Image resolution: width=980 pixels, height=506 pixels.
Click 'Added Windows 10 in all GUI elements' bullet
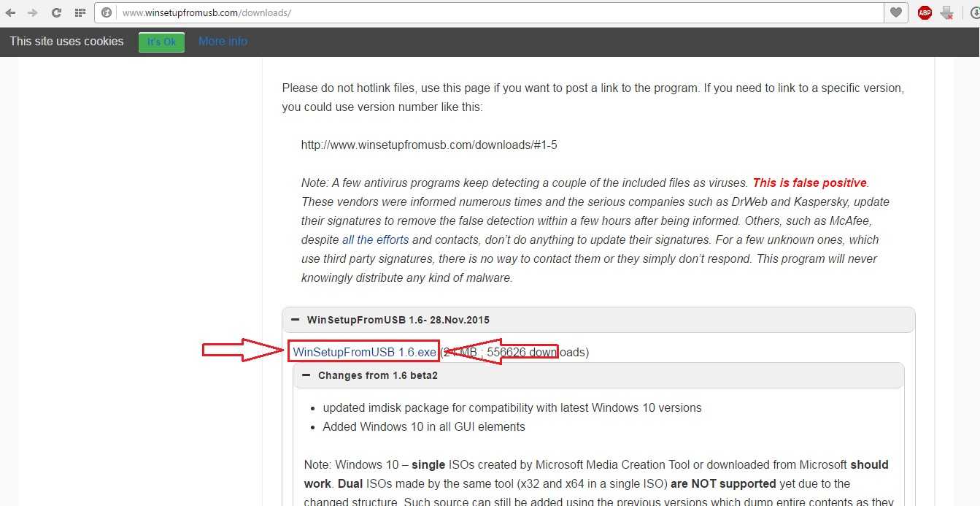point(424,426)
